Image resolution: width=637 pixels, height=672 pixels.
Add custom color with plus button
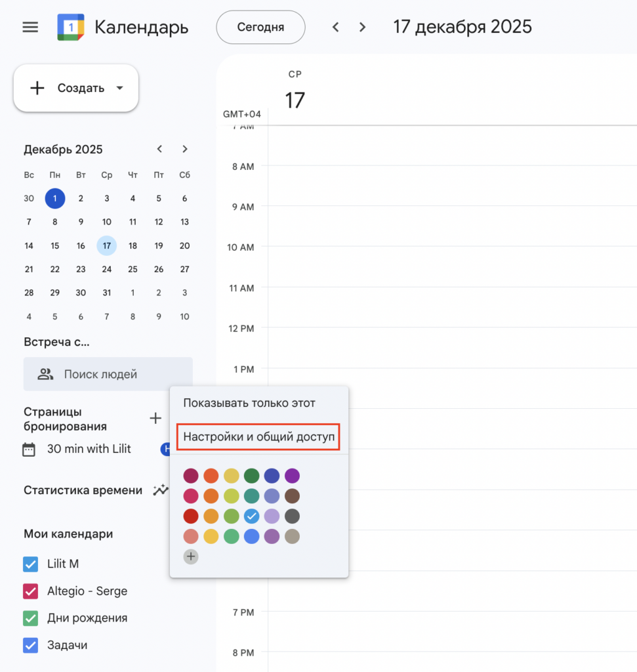pos(191,556)
